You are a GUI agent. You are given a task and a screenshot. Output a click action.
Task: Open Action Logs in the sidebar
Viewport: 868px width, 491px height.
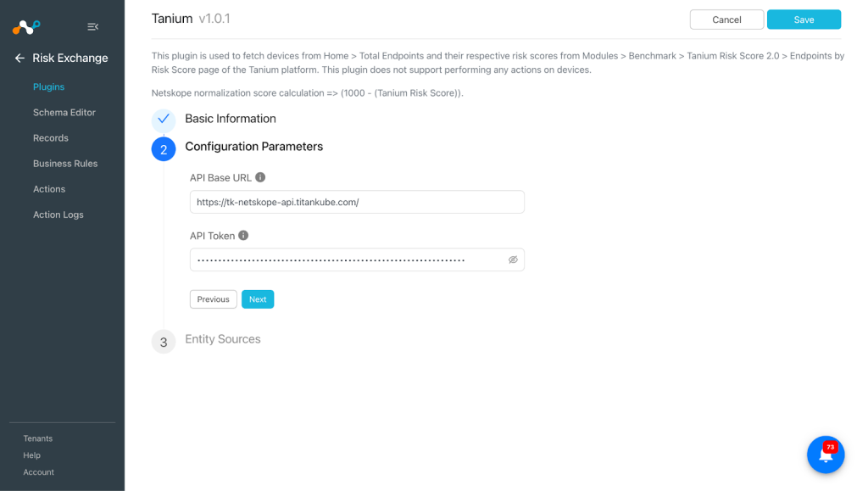coord(58,215)
